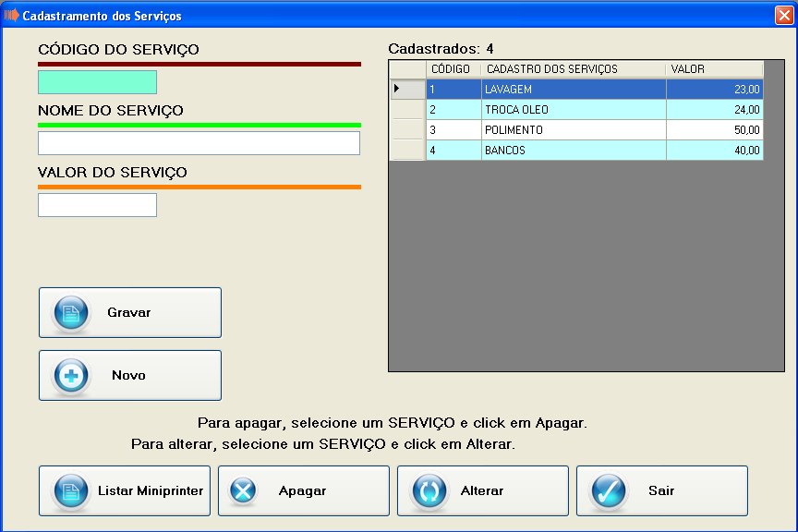The height and width of the screenshot is (532, 798).
Task: Click the refresh arrows icon on Alterar
Action: click(x=429, y=490)
